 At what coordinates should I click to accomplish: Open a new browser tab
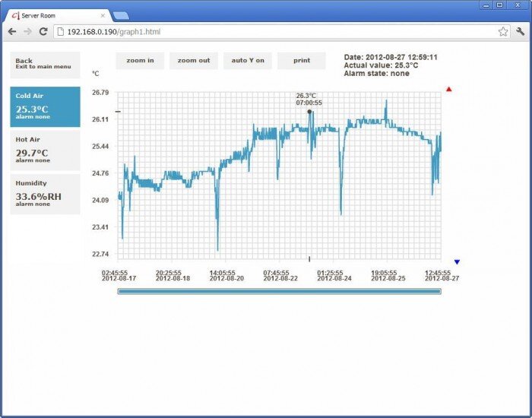click(x=121, y=15)
